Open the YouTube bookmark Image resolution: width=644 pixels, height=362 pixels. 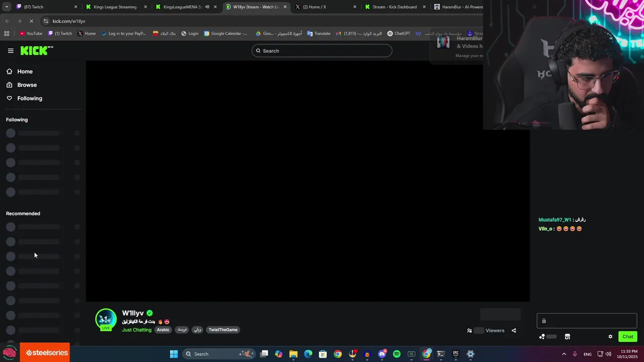(31, 34)
